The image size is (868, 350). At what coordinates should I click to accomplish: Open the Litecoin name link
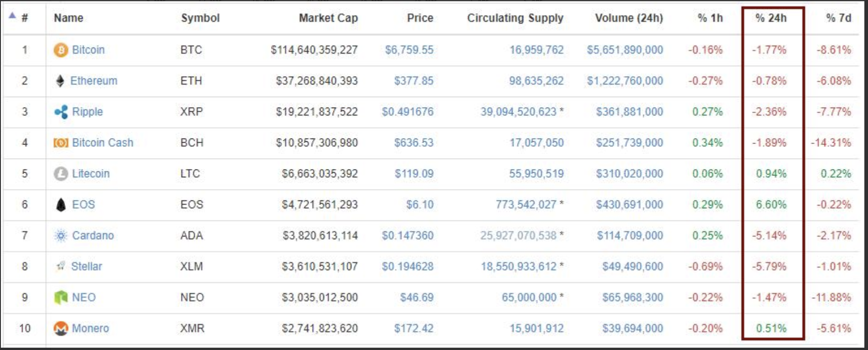click(91, 174)
